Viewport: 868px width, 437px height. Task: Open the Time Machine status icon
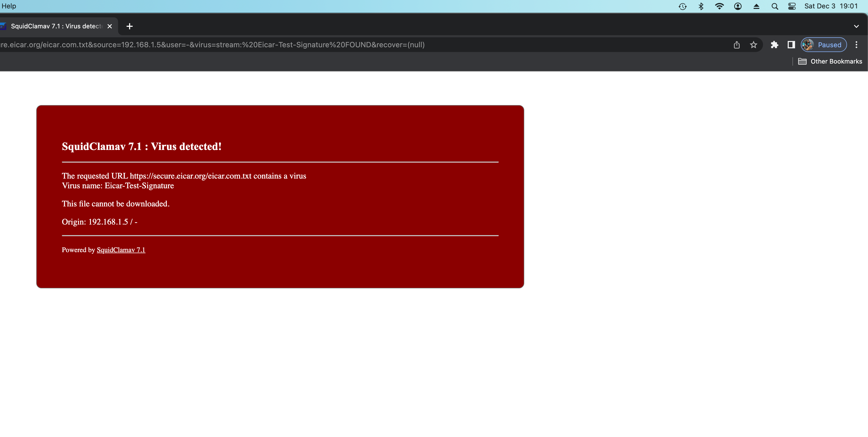tap(683, 6)
